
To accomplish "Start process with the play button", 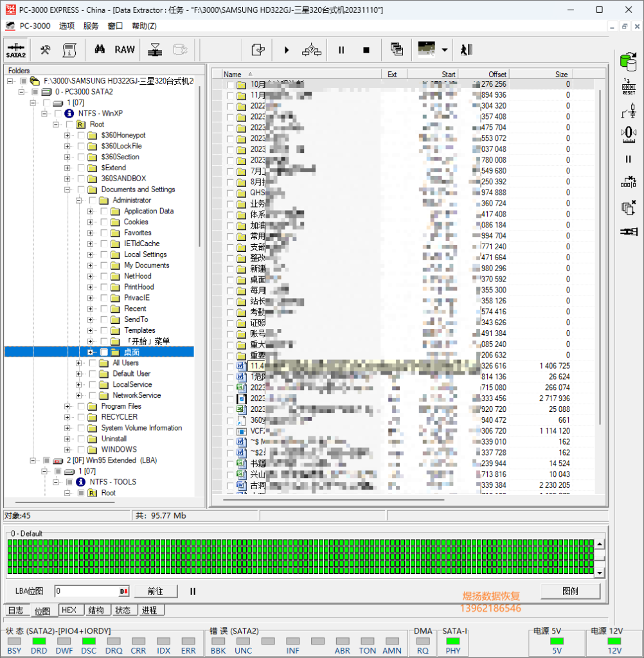I will (286, 50).
